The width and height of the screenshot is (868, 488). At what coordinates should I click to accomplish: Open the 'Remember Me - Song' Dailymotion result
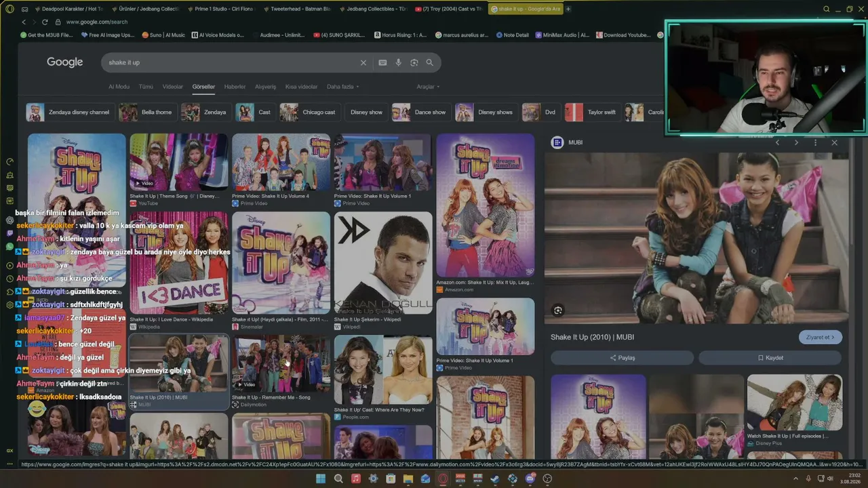281,363
